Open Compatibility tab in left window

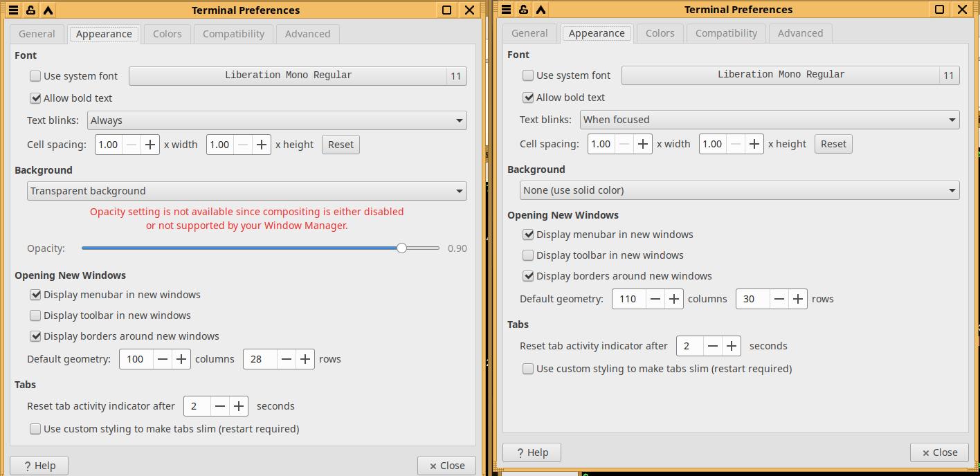pyautogui.click(x=233, y=34)
